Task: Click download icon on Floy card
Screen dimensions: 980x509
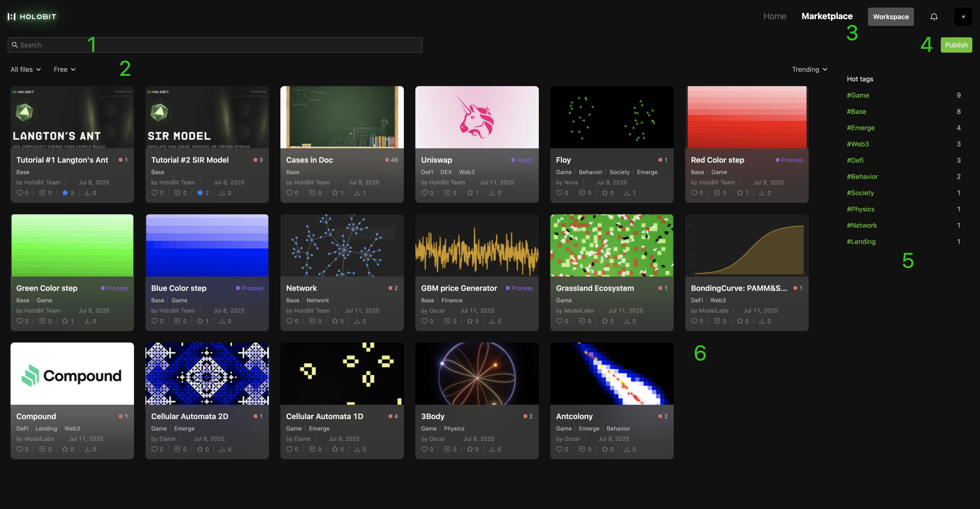Action: (x=627, y=193)
